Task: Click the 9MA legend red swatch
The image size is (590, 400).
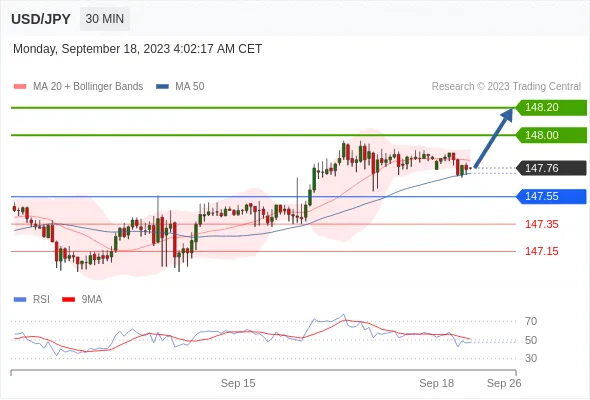Action: (68, 300)
